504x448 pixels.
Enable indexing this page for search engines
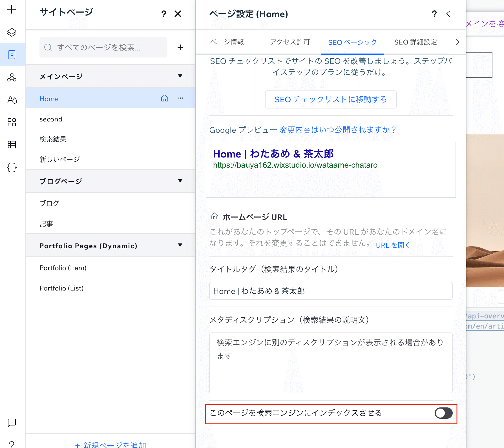[443, 413]
